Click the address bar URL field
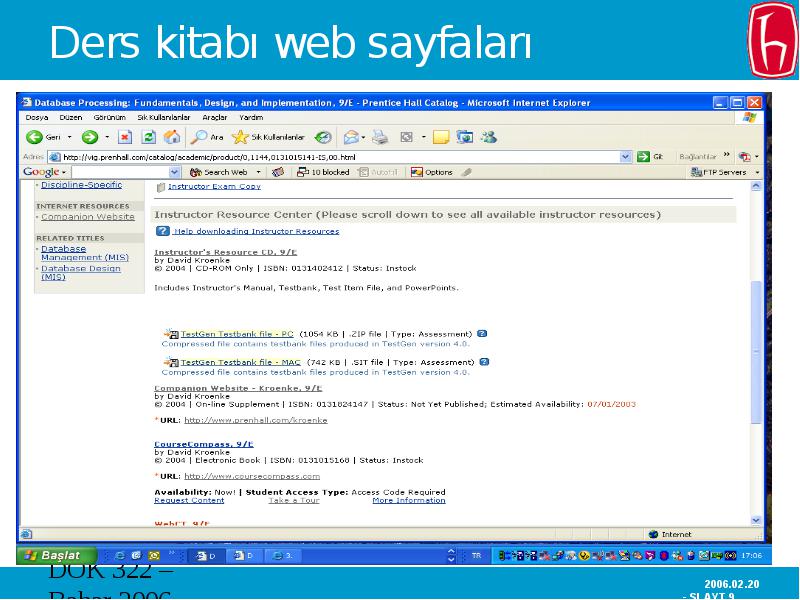This screenshot has width=800, height=600. click(x=334, y=157)
